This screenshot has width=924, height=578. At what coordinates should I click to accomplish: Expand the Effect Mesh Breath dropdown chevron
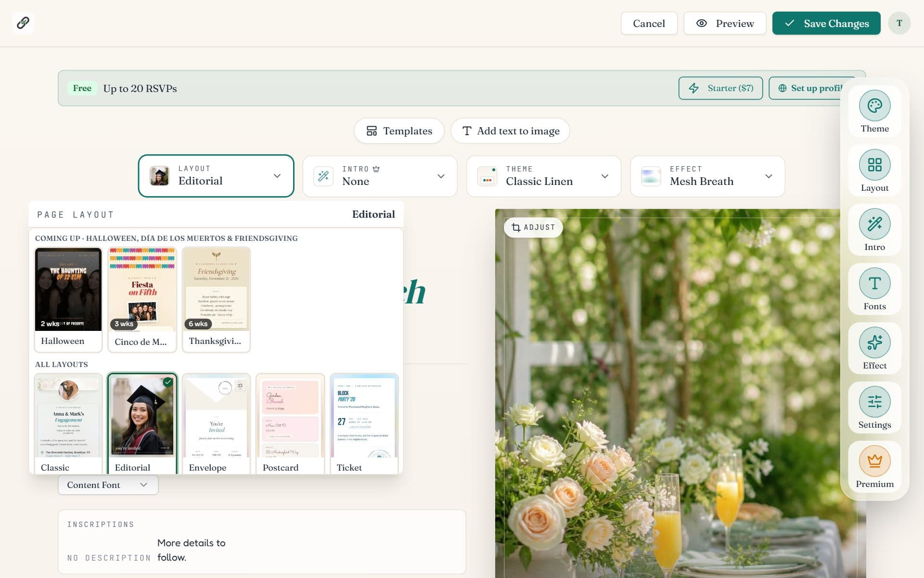click(x=769, y=176)
